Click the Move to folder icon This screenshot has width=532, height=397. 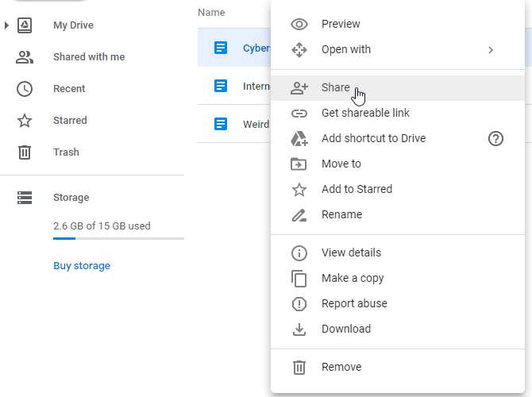click(x=299, y=164)
